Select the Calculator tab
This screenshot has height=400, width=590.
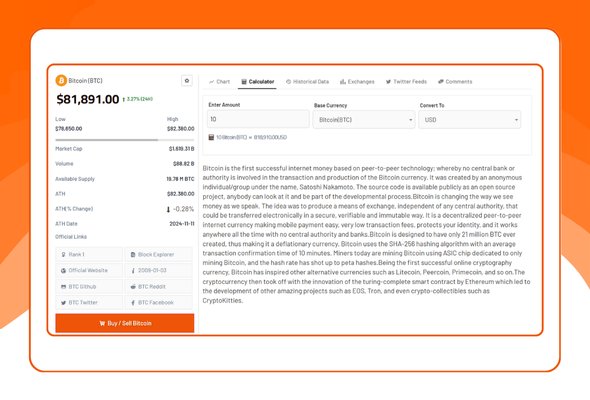(257, 82)
